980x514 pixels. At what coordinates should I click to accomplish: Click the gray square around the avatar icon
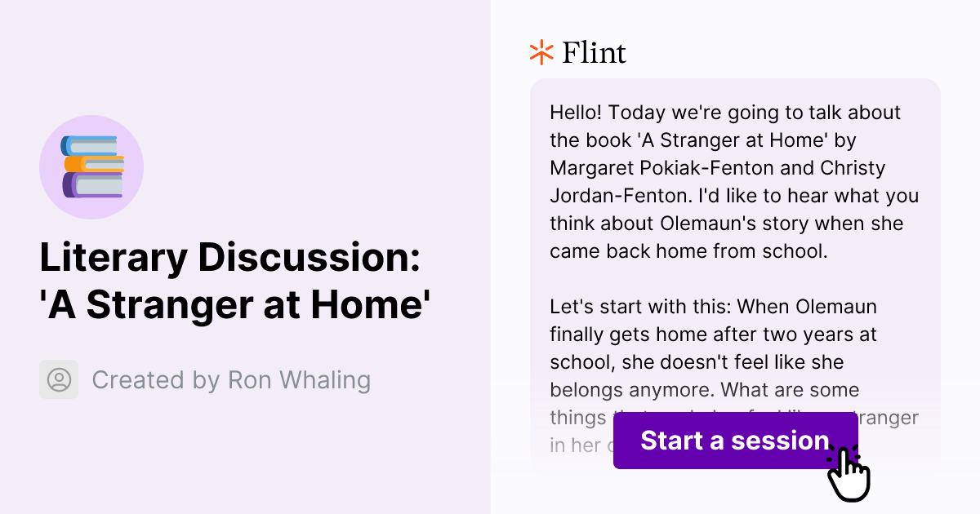[x=59, y=379]
